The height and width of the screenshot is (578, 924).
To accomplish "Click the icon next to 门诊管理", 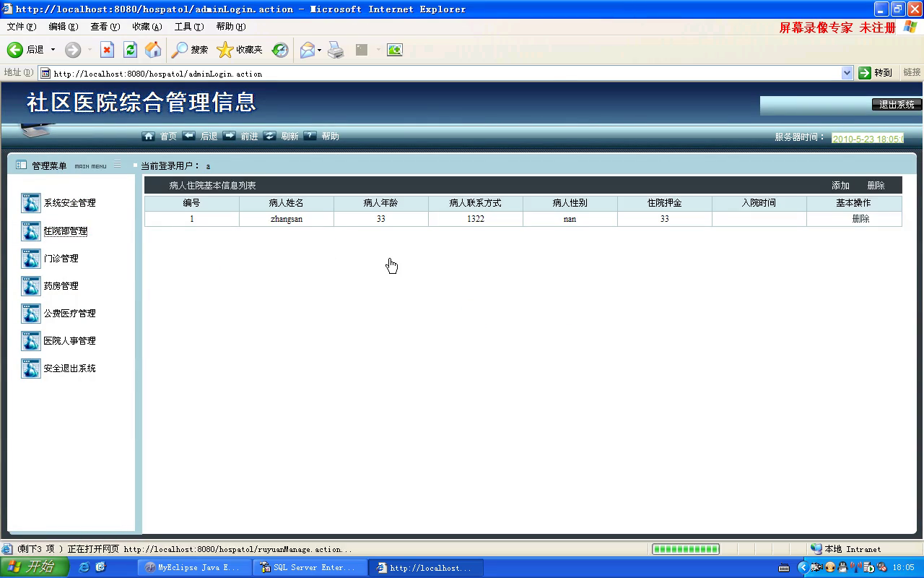I will (x=31, y=259).
